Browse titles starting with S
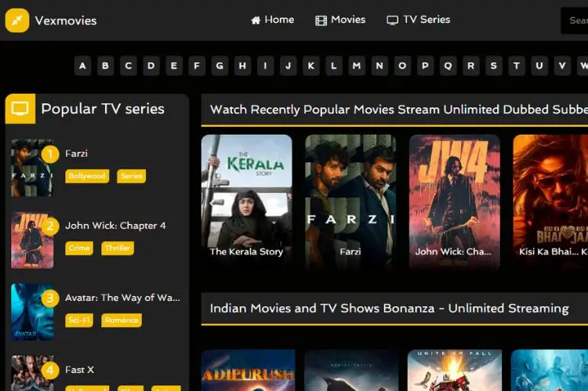Image resolution: width=588 pixels, height=391 pixels. point(494,66)
